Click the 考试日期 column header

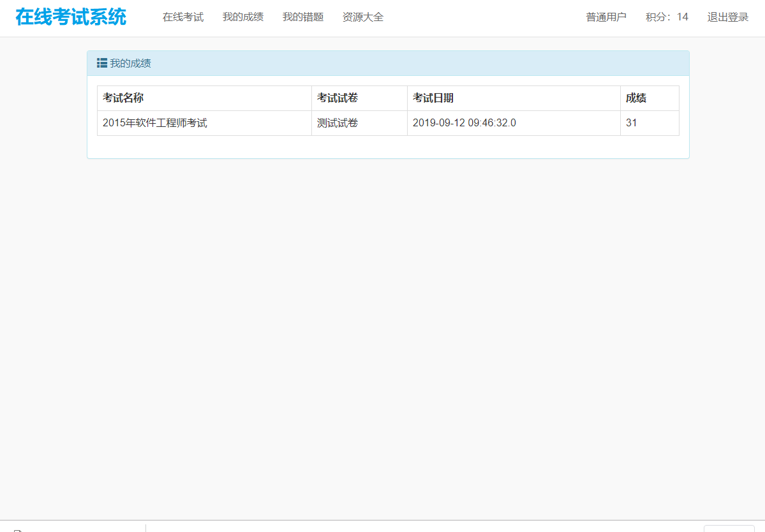[x=433, y=98]
